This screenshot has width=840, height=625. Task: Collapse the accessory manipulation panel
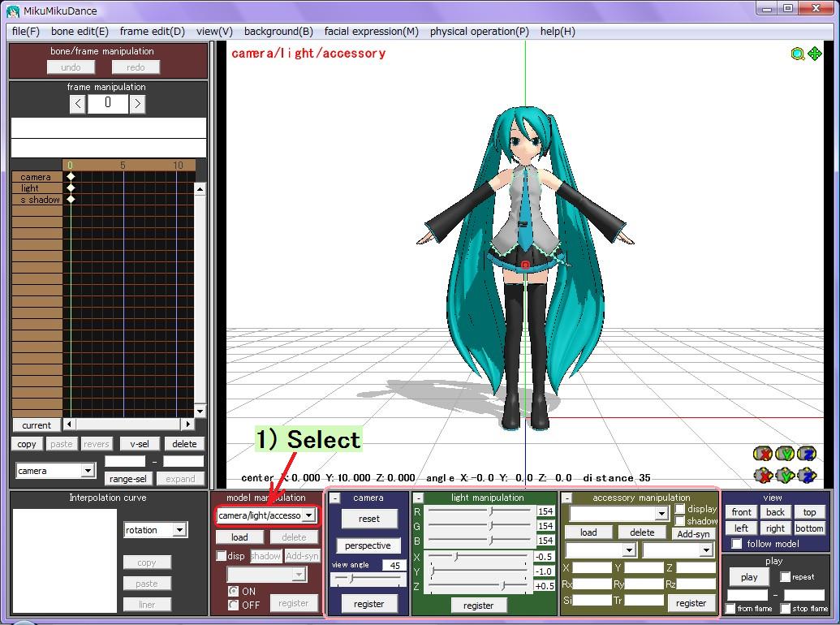click(566, 498)
